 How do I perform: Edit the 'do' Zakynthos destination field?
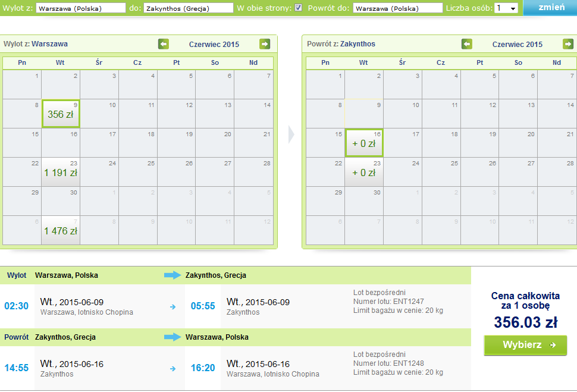click(x=189, y=8)
